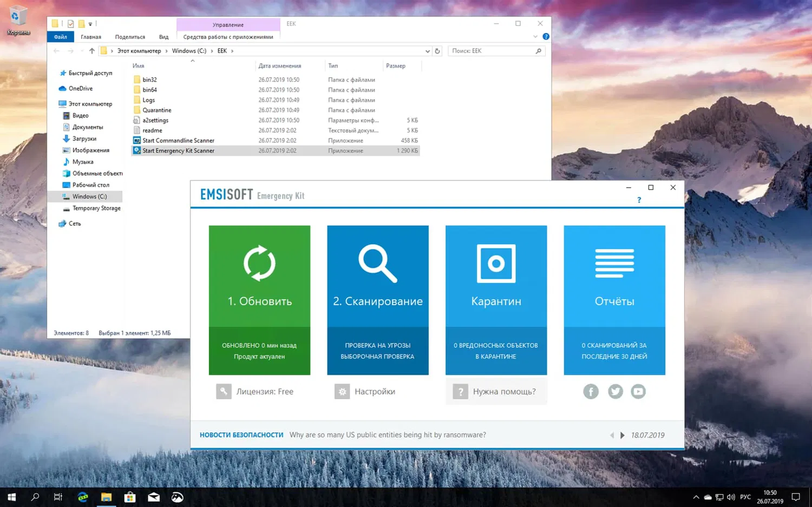The image size is (812, 507).
Task: Start an update via the Обновить refresh icon
Action: (259, 264)
